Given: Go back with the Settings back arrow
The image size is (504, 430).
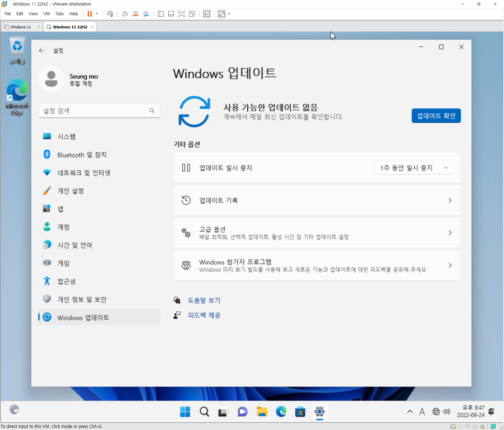Looking at the screenshot, I should tap(42, 51).
